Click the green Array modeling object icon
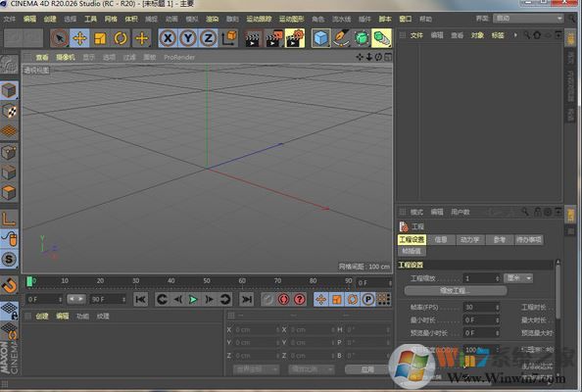This screenshot has height=392, width=582. coord(381,38)
